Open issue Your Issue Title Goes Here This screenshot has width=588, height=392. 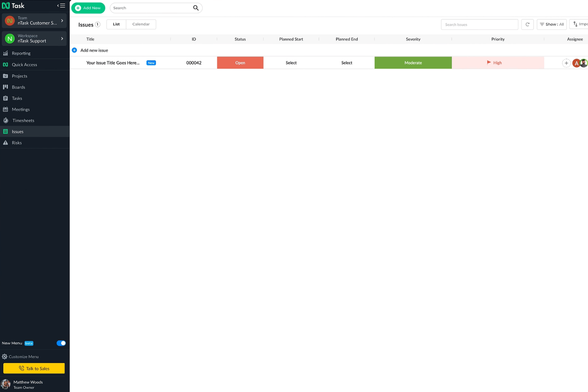coord(113,63)
